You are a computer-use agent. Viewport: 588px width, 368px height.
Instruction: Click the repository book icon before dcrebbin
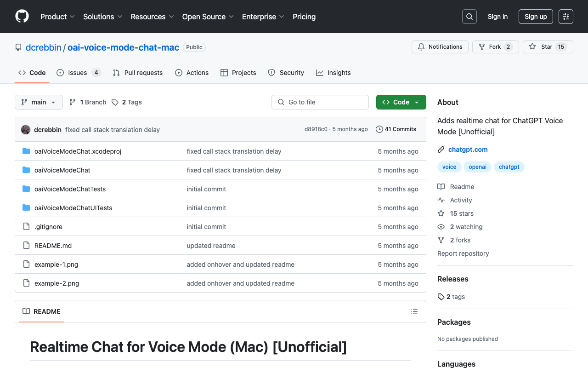point(18,47)
